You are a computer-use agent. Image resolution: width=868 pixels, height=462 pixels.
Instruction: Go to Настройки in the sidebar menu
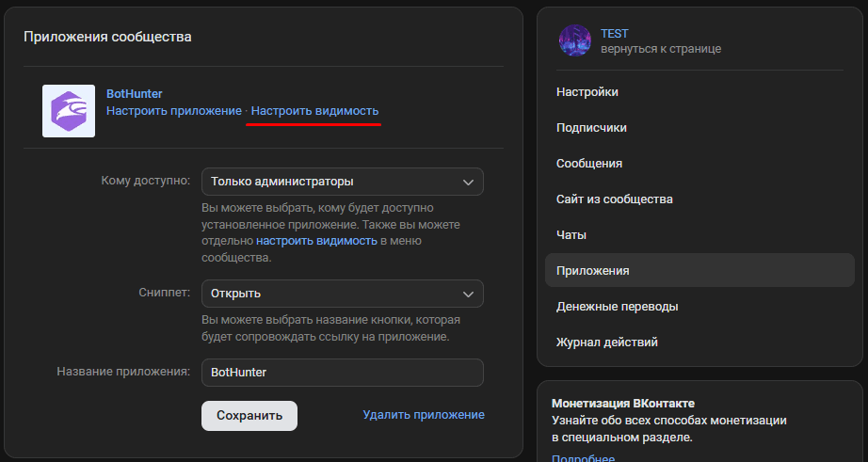(x=587, y=92)
